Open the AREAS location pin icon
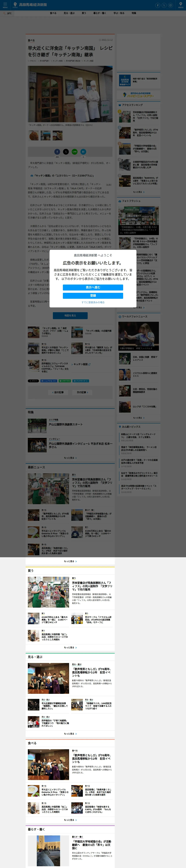186x868 pixels. [181, 5]
